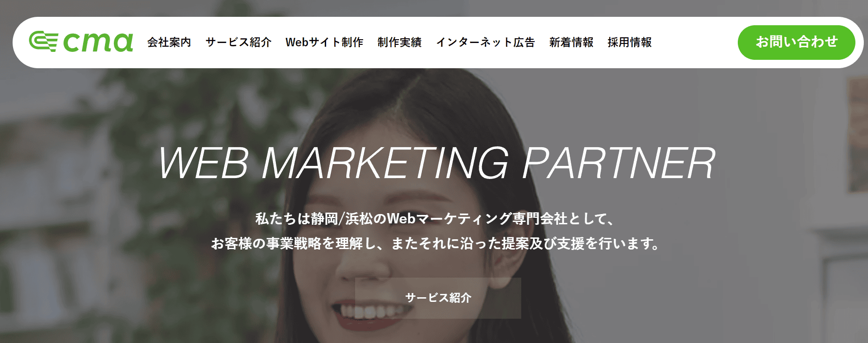Viewport: 868px width, 343px height.
Task: Click the green cma logo emblem
Action: tap(43, 41)
